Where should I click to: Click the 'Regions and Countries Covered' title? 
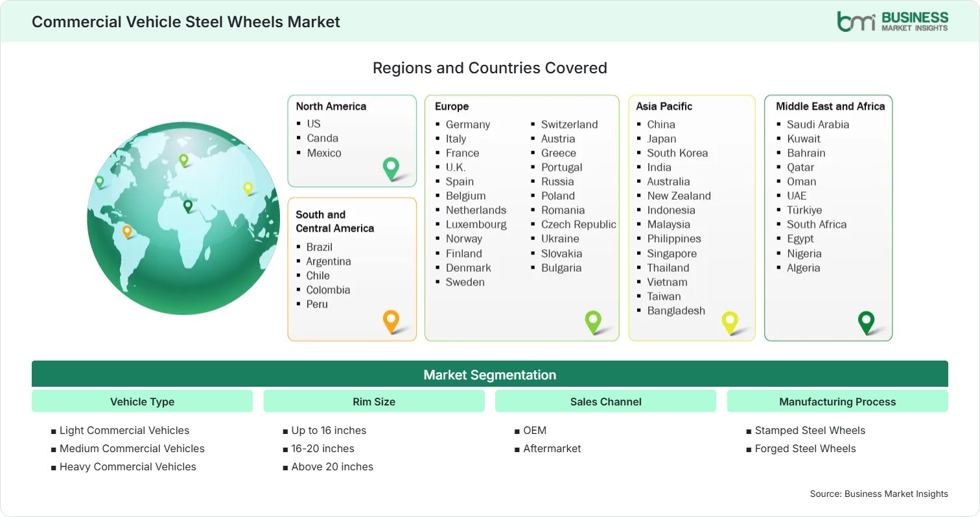coord(490,67)
